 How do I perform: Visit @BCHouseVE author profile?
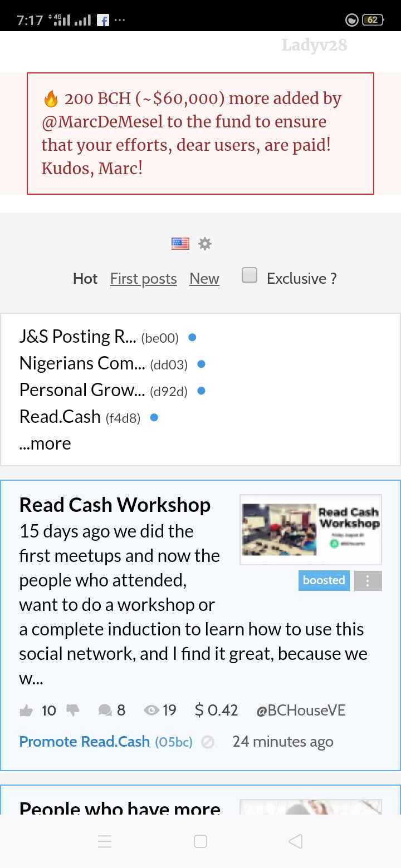(301, 711)
